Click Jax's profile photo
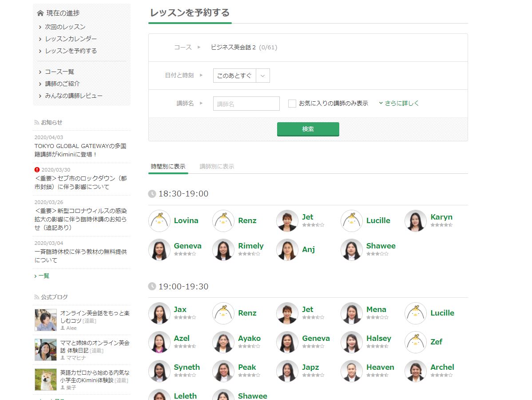The image size is (532, 400). point(159,313)
